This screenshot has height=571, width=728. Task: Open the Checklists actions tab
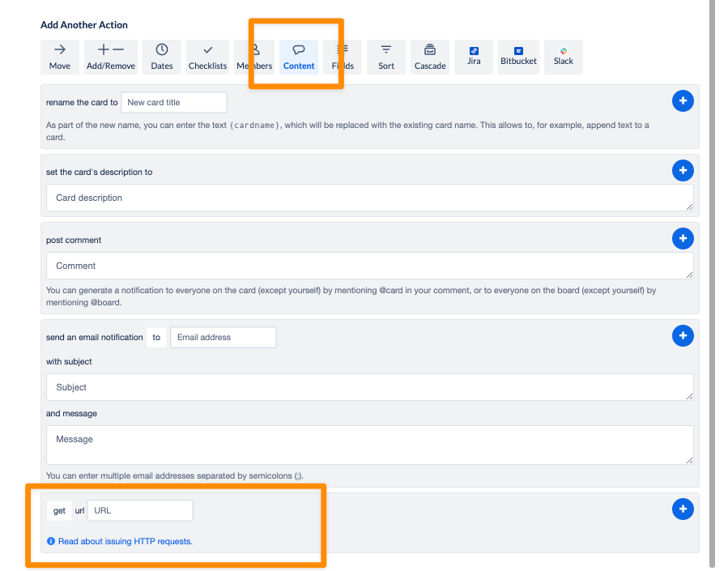[x=207, y=57]
